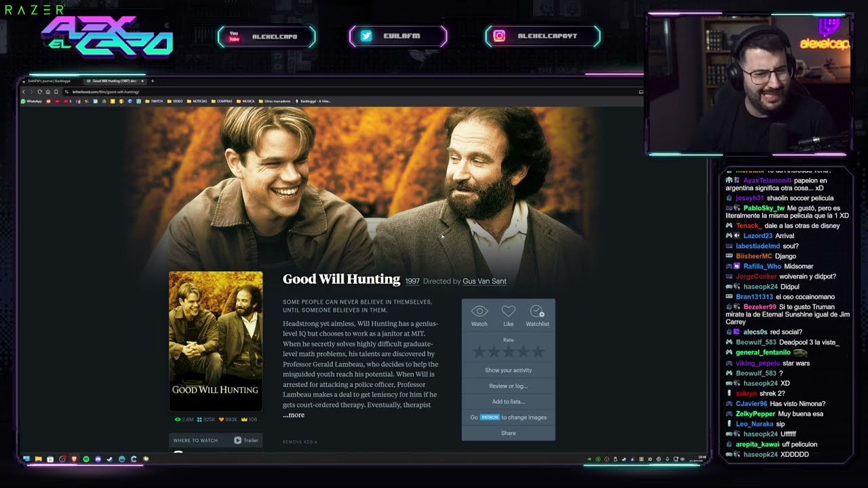Click general_fentanilo username in chat
868x488 pixels.
coord(763,352)
